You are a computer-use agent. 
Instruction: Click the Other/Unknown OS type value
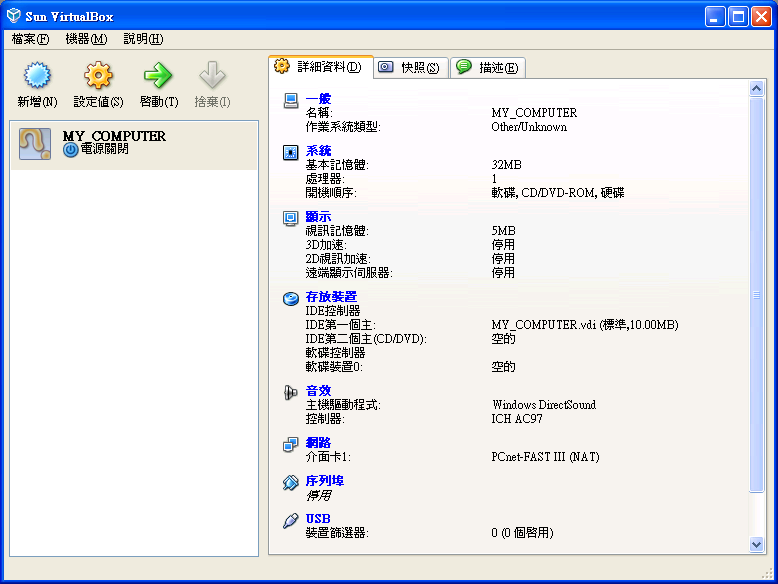529,127
